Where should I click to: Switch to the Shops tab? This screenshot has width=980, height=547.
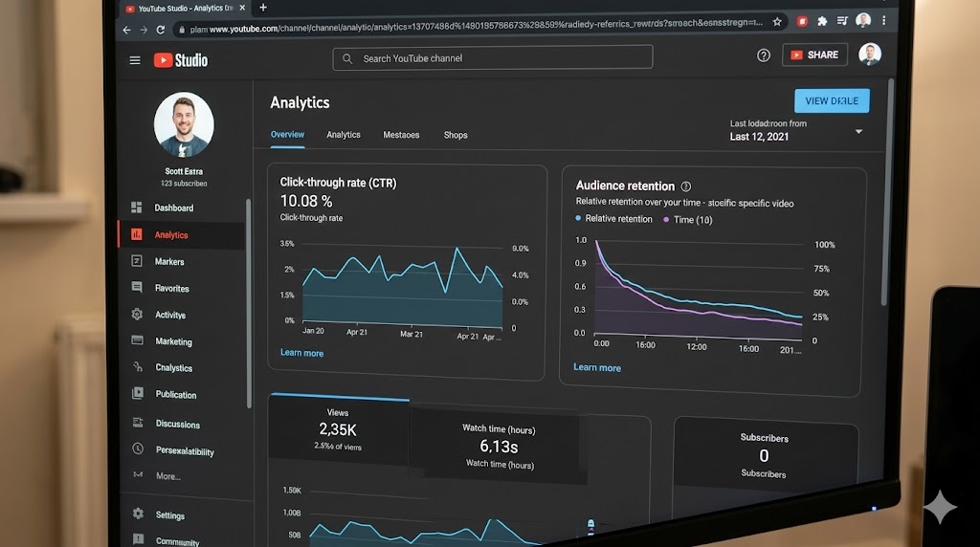(456, 135)
